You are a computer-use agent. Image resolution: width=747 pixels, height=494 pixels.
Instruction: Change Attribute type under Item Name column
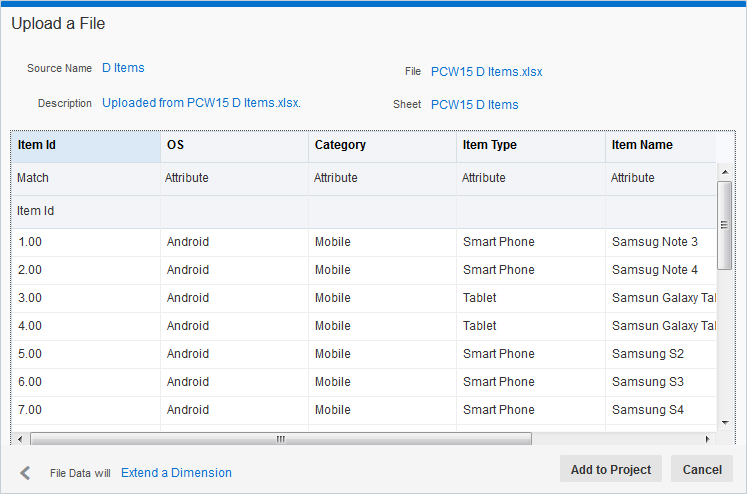coord(661,178)
